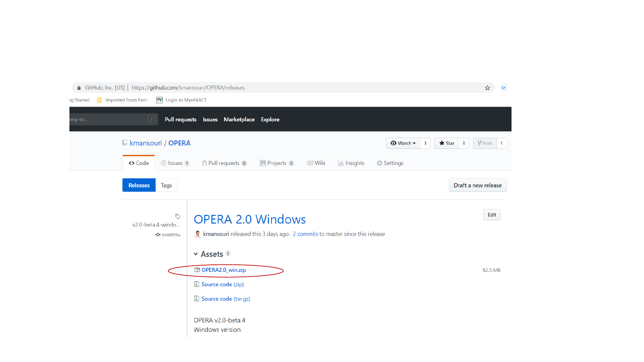The image size is (644, 362).
Task: Download Source code (zip)
Action: 222,285
